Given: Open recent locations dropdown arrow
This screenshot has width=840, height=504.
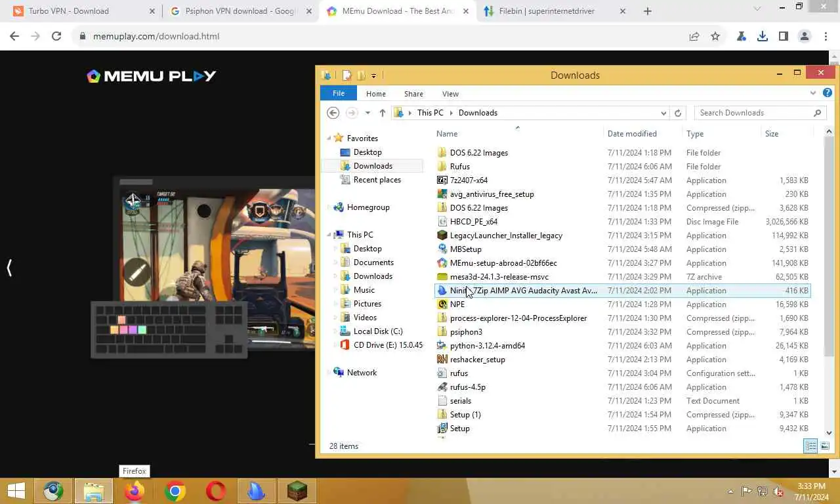Looking at the screenshot, I should point(367,113).
